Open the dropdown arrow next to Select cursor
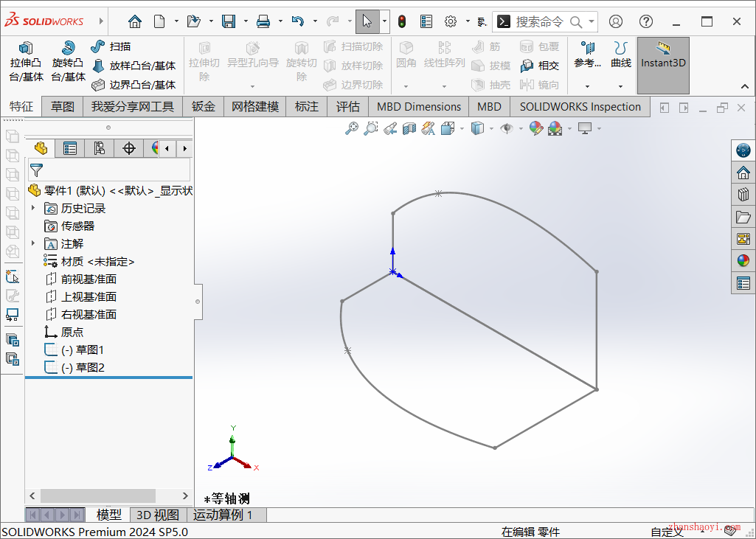The height and width of the screenshot is (539, 756). (x=384, y=21)
